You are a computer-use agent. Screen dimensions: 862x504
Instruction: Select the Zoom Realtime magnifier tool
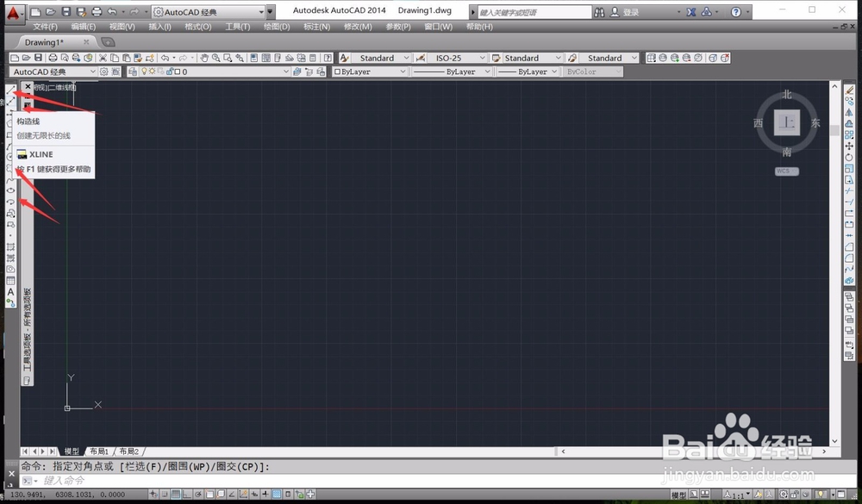(x=216, y=58)
